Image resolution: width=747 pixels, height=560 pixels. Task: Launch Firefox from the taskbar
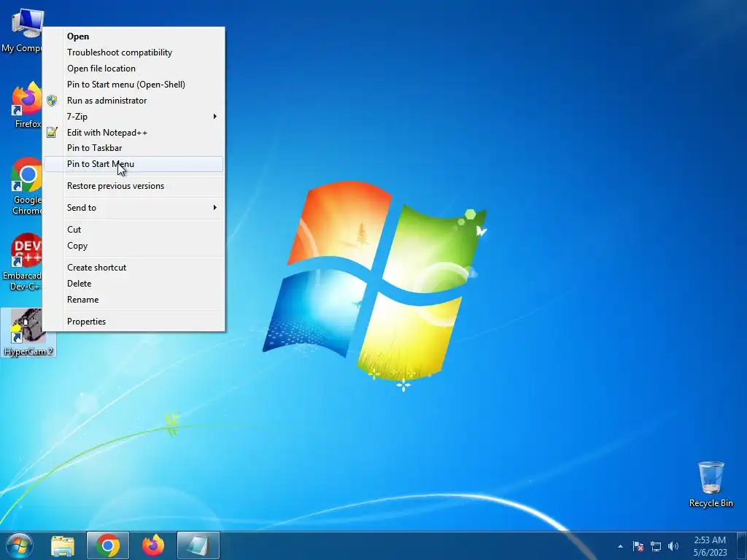click(x=153, y=545)
